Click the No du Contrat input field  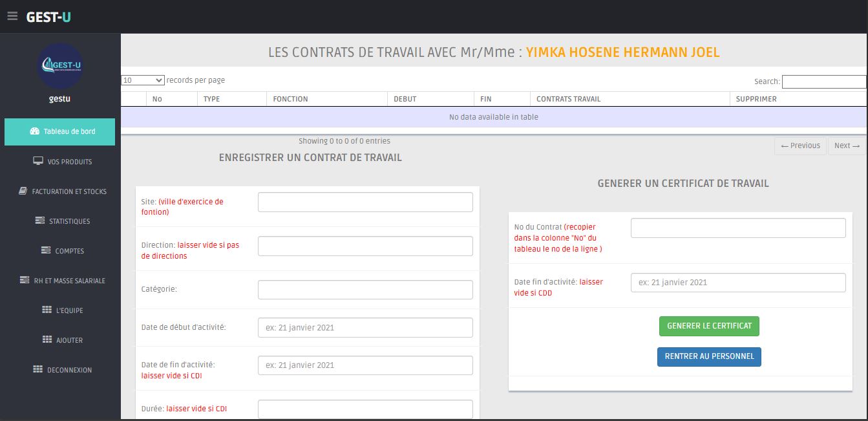[737, 228]
